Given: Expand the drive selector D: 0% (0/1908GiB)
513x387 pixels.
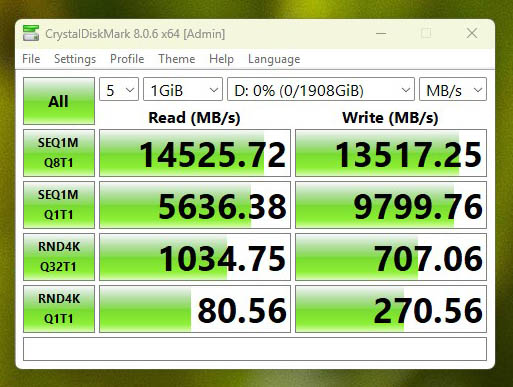Looking at the screenshot, I should [321, 89].
